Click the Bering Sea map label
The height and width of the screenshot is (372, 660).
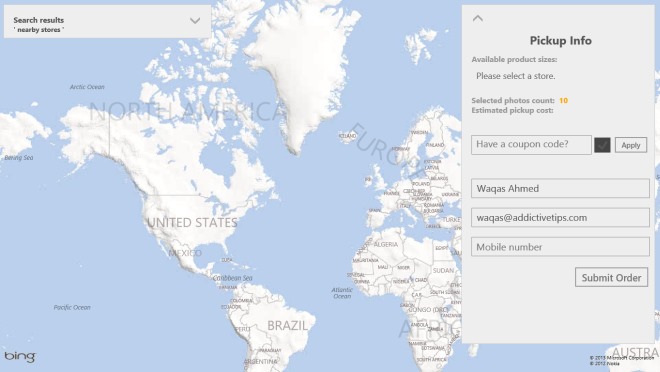(19, 158)
